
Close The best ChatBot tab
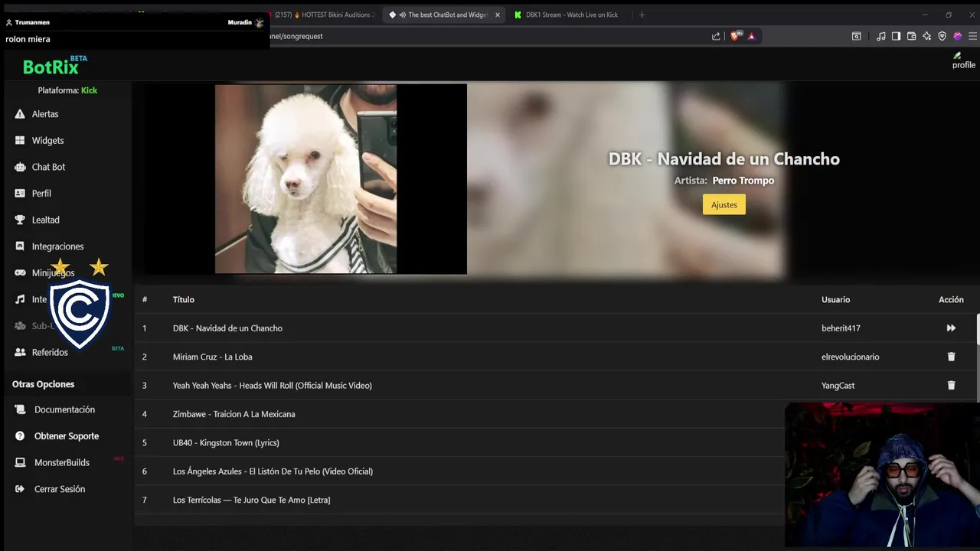(498, 15)
